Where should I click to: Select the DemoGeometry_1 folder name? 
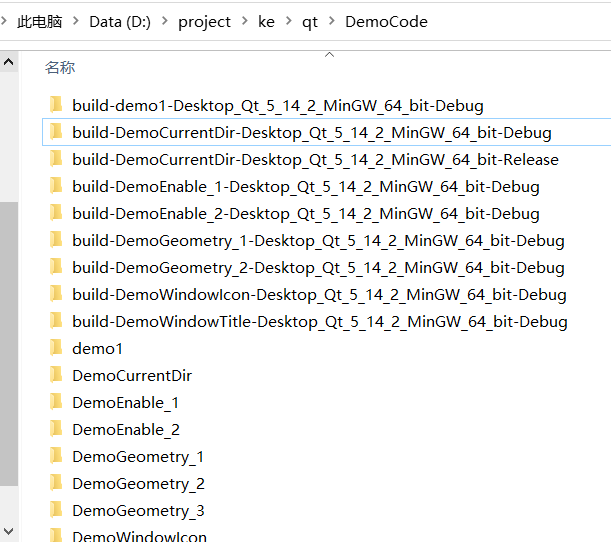[x=138, y=457]
